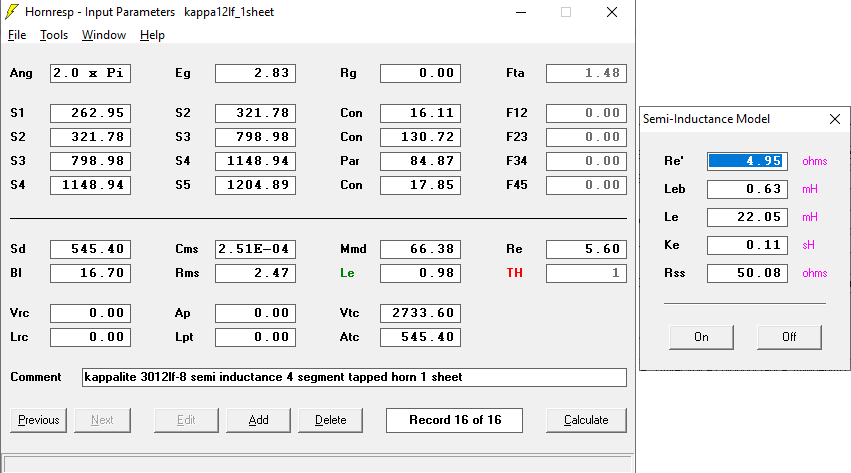Click the Re field showing 5.60
This screenshot has width=851, height=473.
(586, 249)
